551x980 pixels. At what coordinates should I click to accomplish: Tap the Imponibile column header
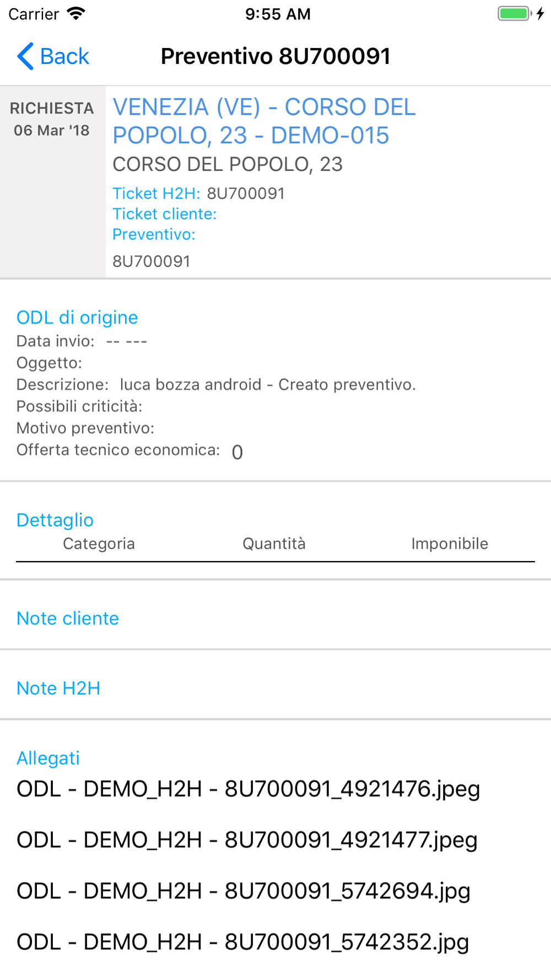(x=450, y=544)
